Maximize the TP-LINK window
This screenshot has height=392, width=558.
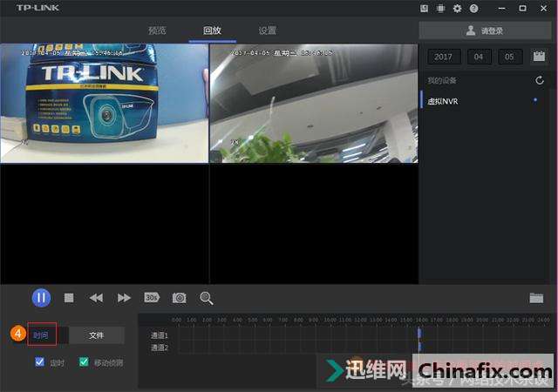pyautogui.click(x=522, y=8)
